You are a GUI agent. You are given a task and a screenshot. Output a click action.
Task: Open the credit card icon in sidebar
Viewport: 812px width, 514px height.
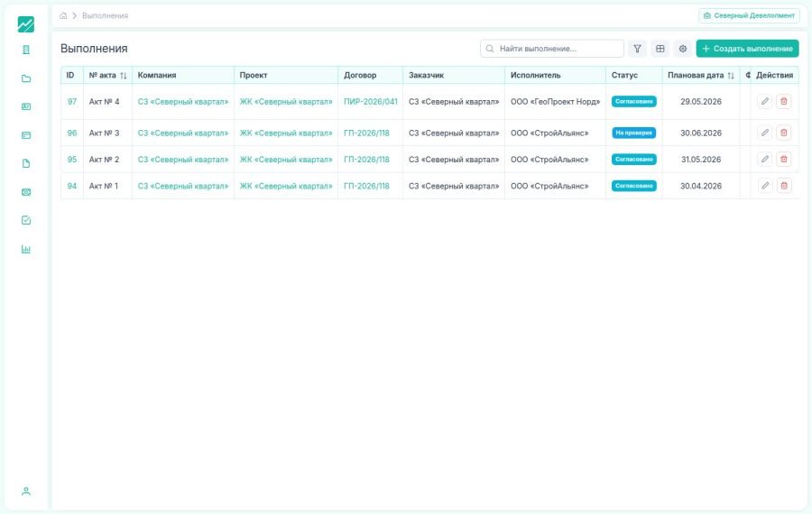(x=26, y=135)
